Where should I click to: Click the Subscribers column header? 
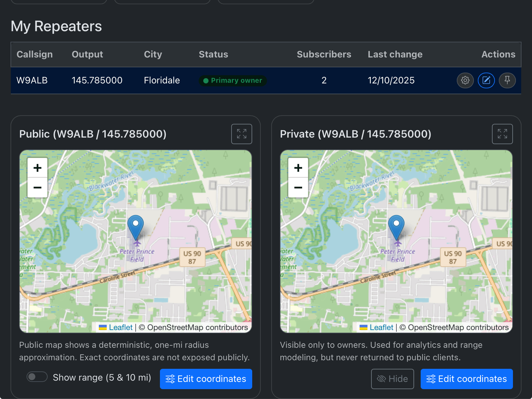pyautogui.click(x=324, y=55)
